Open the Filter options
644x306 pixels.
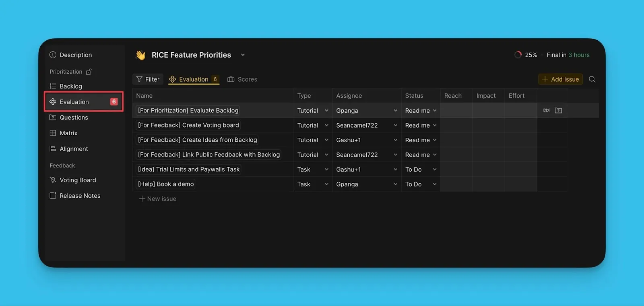click(x=148, y=79)
